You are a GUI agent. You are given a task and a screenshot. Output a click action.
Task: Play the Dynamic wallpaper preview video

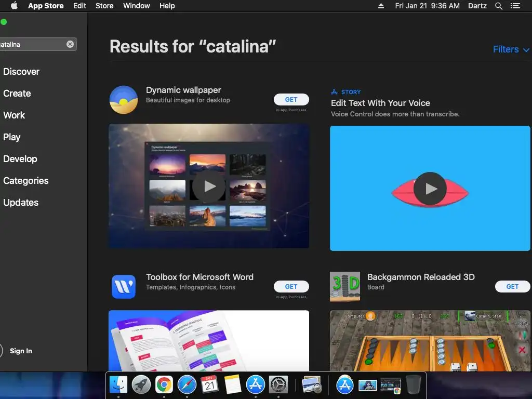click(x=209, y=187)
